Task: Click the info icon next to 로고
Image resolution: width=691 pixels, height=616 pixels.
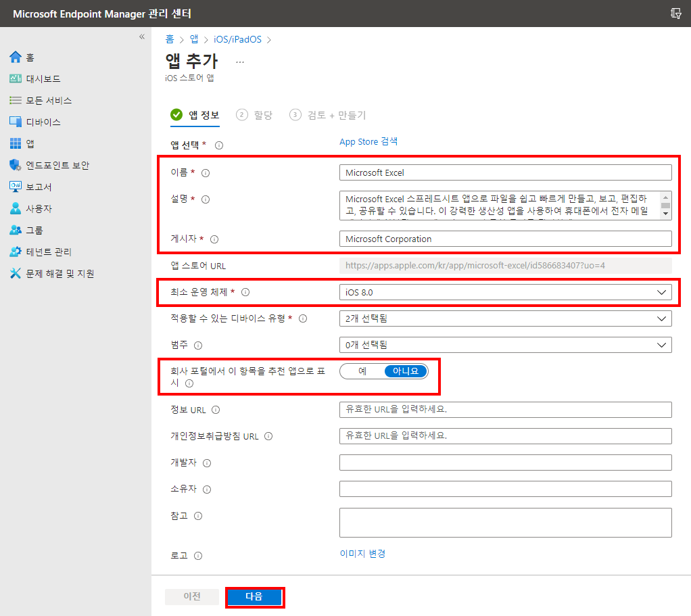Action: pyautogui.click(x=198, y=556)
